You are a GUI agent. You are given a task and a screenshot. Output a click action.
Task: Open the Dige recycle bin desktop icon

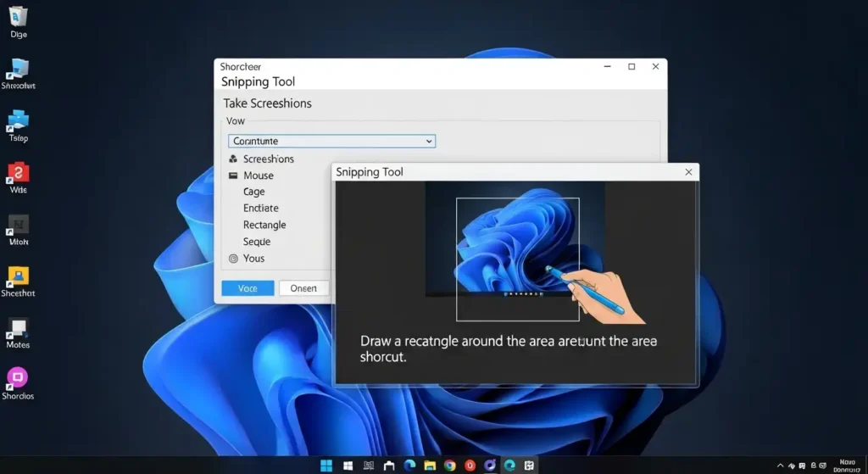tap(19, 22)
